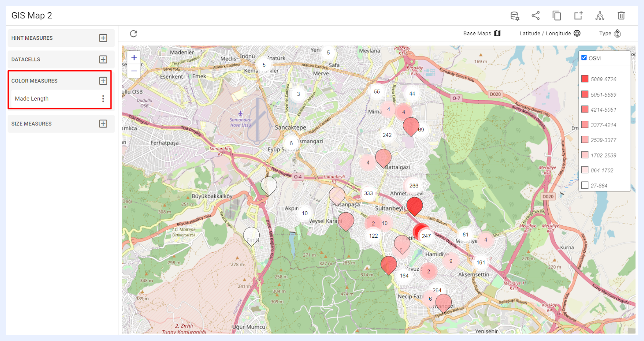Screen dimensions: 644x341
Task: Click the cluster marker labeled 242
Action: (387, 135)
